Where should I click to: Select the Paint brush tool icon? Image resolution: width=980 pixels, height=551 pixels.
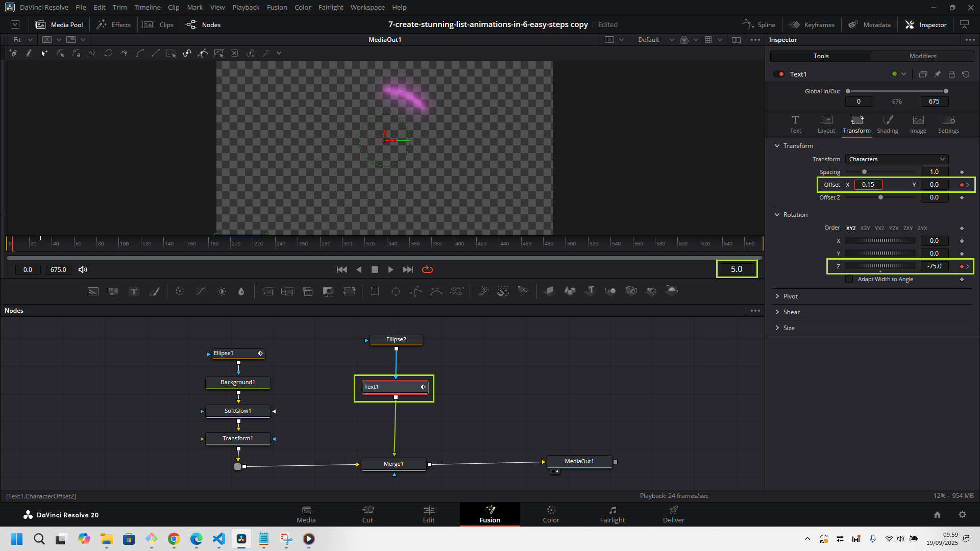[x=154, y=291]
